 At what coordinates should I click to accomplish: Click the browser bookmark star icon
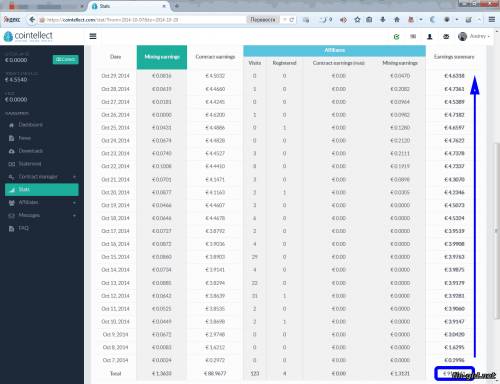coord(357,20)
